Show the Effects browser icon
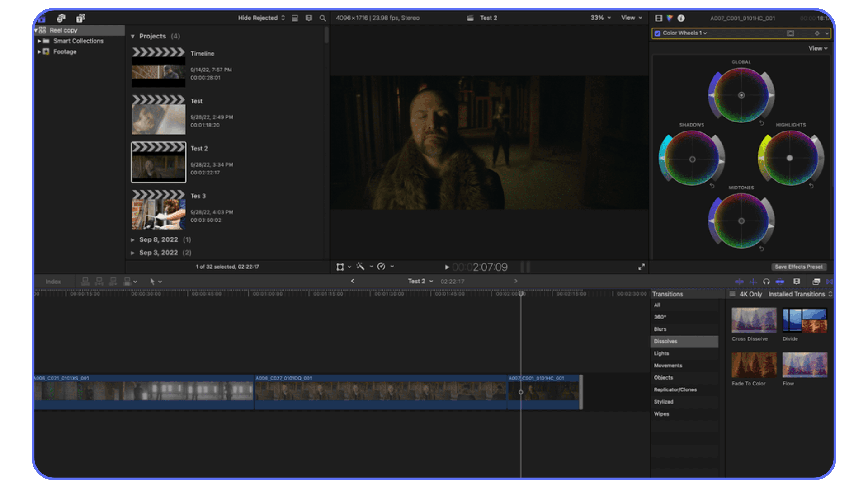 [x=816, y=282]
